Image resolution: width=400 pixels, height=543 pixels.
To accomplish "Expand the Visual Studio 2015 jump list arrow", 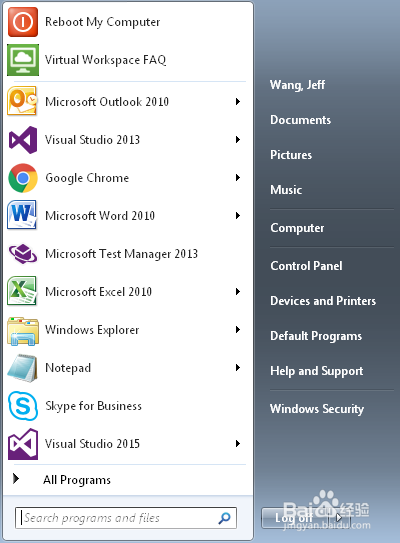I will click(x=238, y=444).
